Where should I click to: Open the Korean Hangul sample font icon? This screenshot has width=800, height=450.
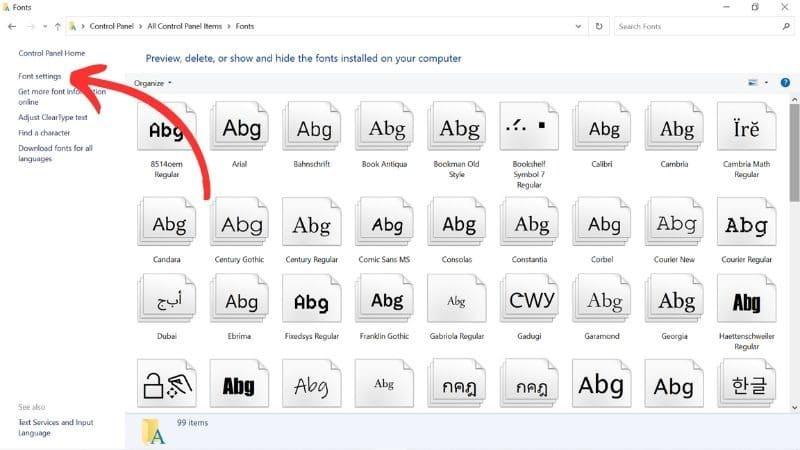click(747, 383)
